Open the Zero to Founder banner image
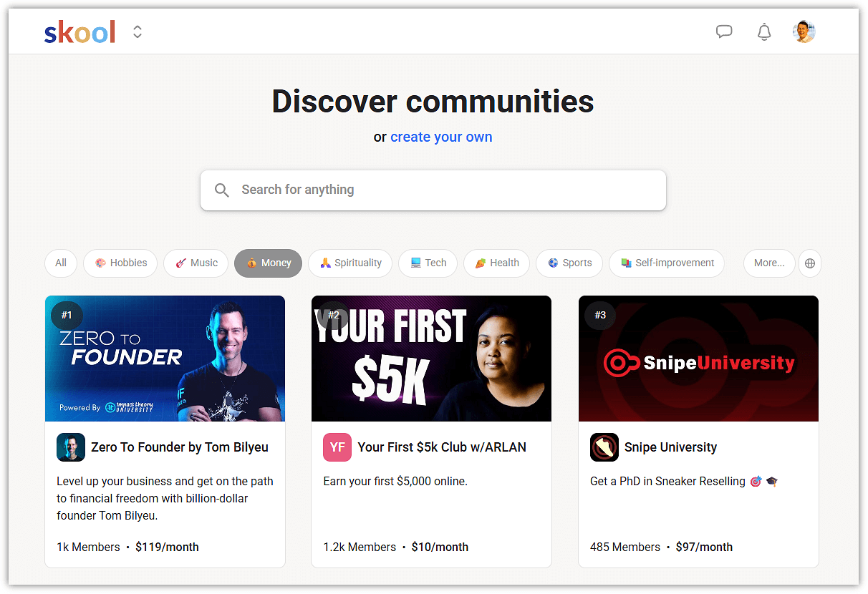 [165, 359]
